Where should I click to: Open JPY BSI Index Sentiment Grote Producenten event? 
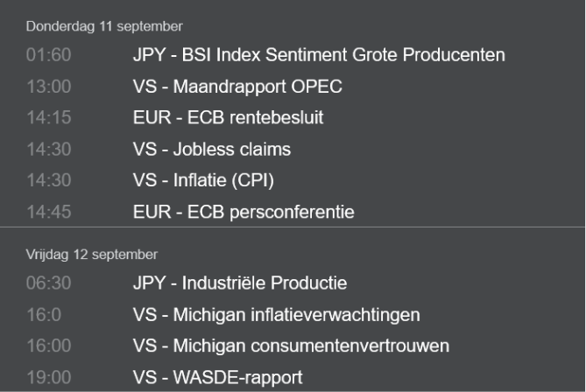coord(319,55)
